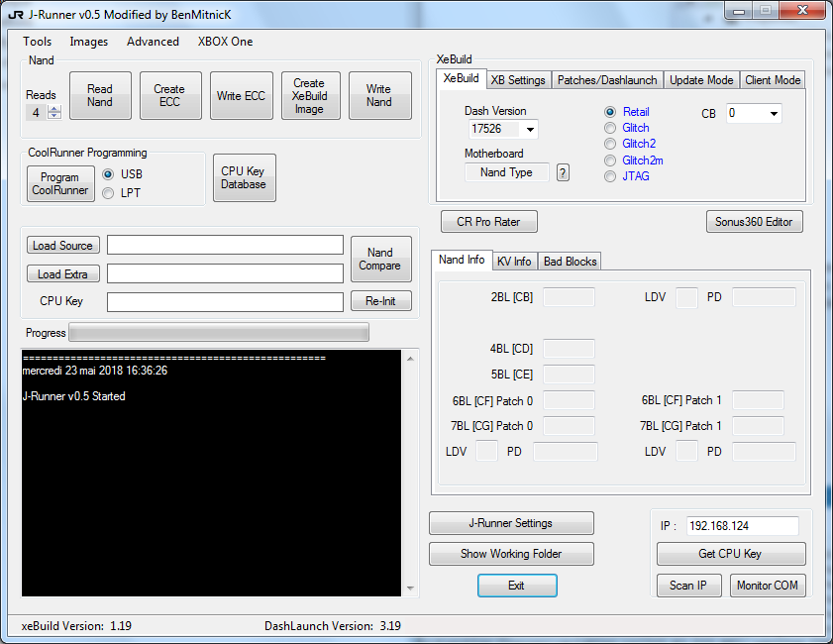Click the Create ECC button

(x=170, y=96)
